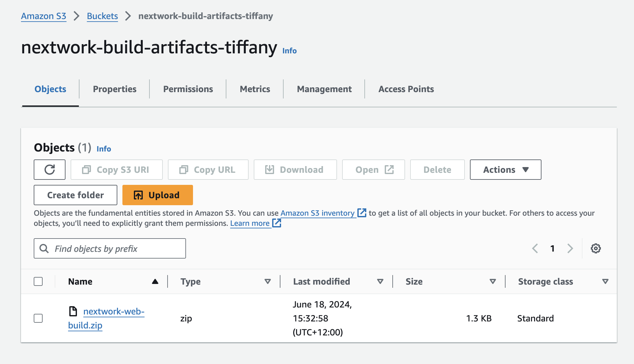Expand the Actions dropdown menu
Screen dimensions: 634x364
[x=505, y=170]
